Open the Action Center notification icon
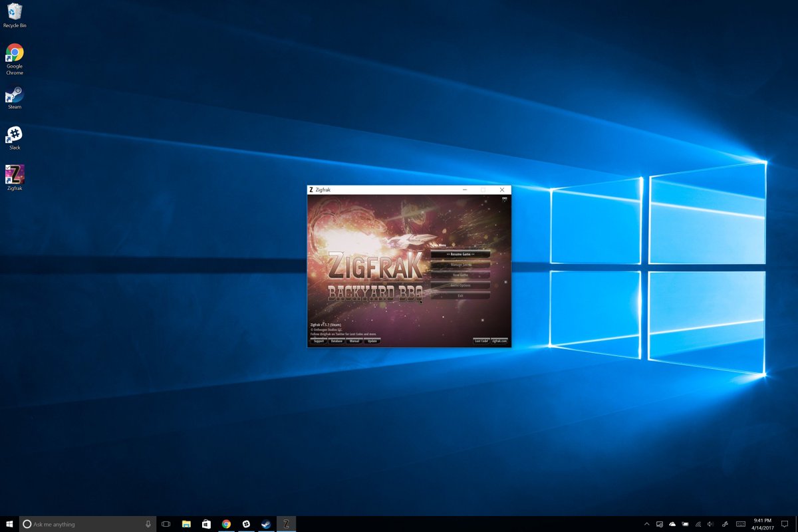This screenshot has width=798, height=532. (785, 524)
